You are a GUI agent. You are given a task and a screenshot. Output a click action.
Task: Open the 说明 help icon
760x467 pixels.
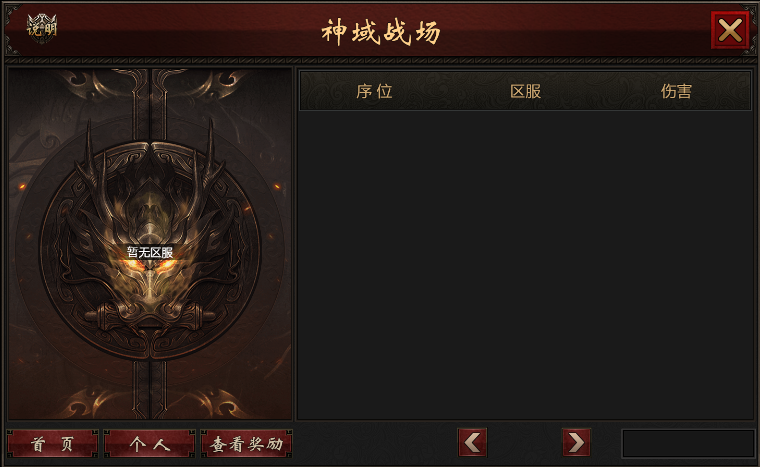42,29
